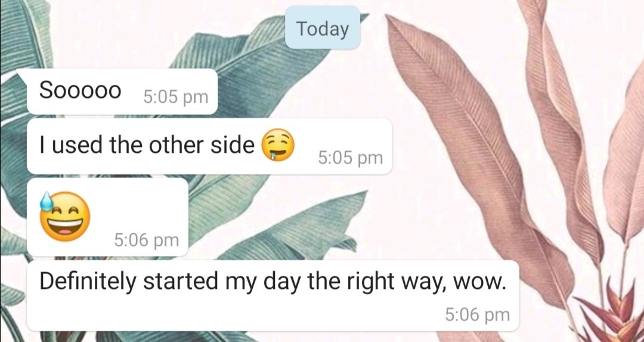Tap the 5:05 pm timestamp beside "other side"
This screenshot has height=342, width=644.
(351, 158)
